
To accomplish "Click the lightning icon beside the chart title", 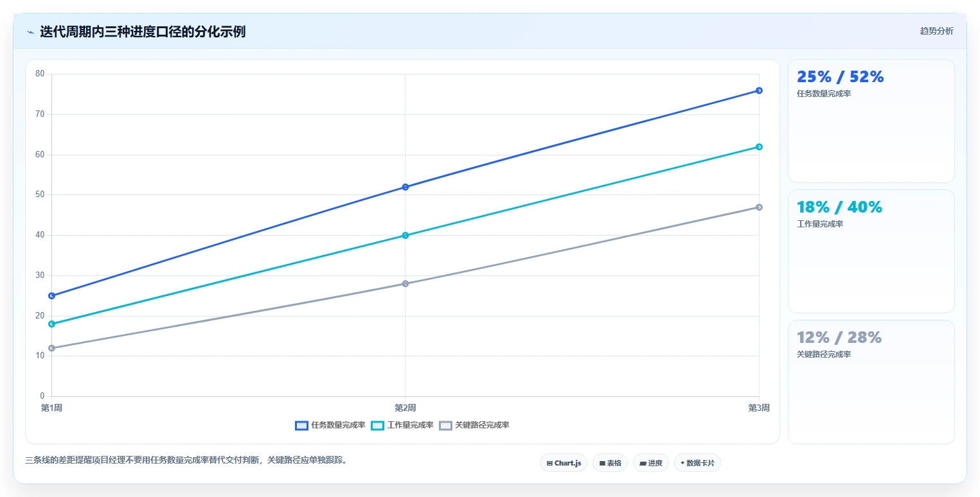I will click(30, 32).
